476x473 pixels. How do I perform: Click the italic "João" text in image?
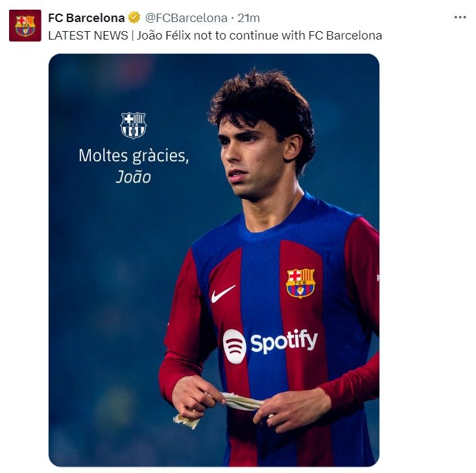(x=134, y=176)
